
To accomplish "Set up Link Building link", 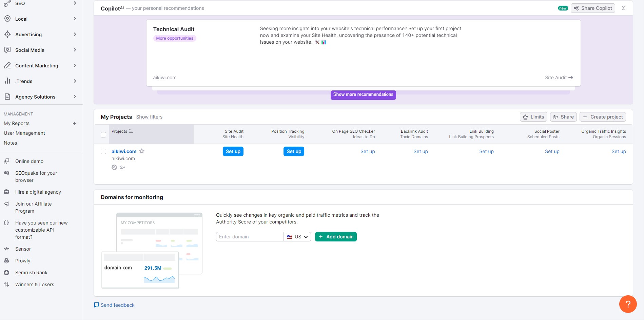I will (486, 151).
